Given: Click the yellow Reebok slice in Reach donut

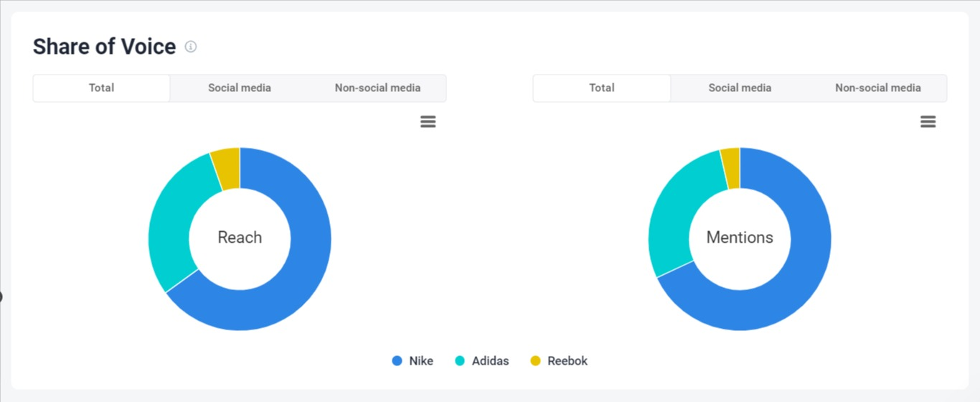Looking at the screenshot, I should (x=227, y=169).
